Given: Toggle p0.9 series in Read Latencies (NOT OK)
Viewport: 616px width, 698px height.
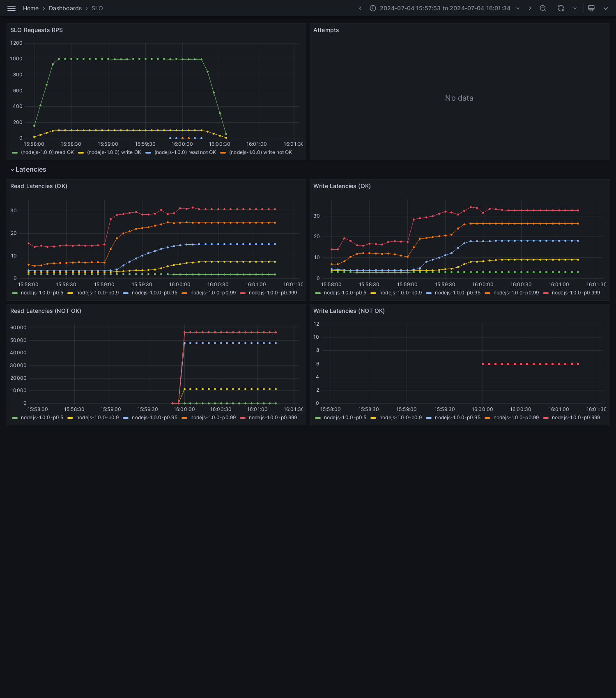Looking at the screenshot, I should pyautogui.click(x=97, y=418).
